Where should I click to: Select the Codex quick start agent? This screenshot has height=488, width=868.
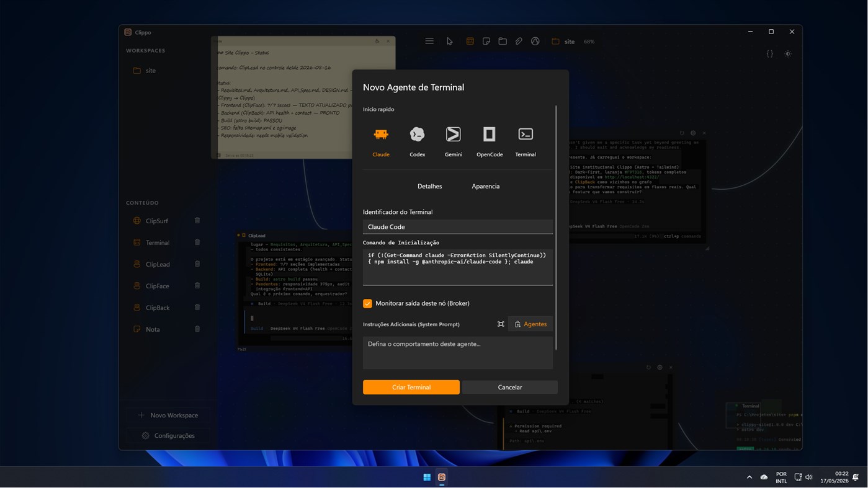pos(417,141)
